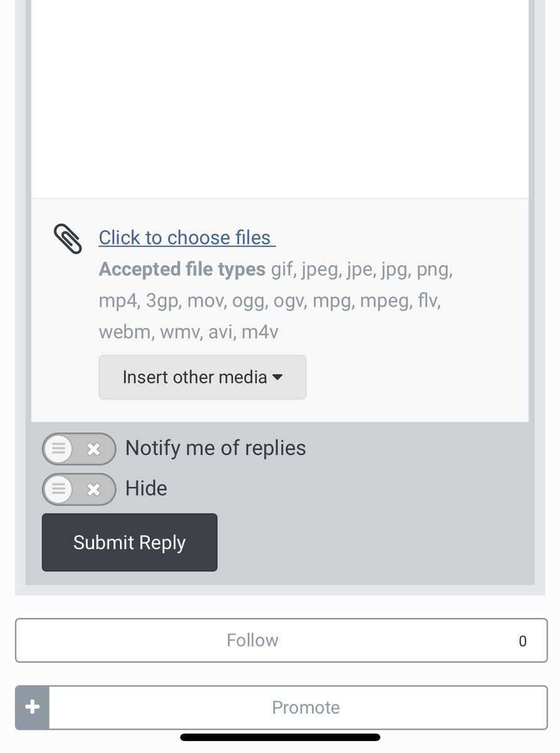The image size is (560, 753).
Task: Click the X mark in the Notify toggle
Action: click(93, 449)
